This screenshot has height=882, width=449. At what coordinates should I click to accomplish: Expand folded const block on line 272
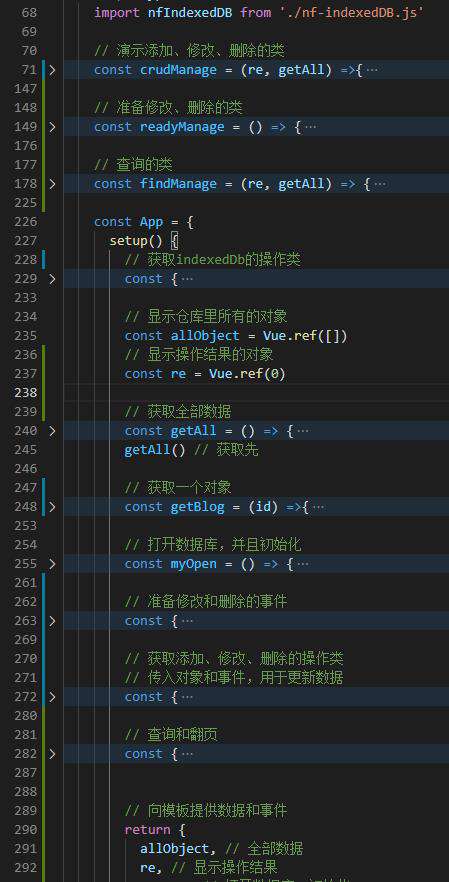click(52, 697)
